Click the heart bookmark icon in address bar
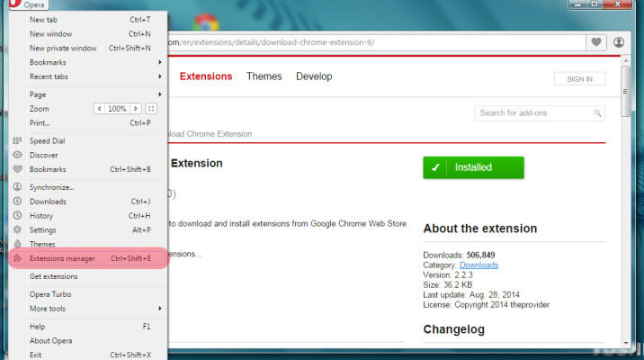 (x=597, y=42)
